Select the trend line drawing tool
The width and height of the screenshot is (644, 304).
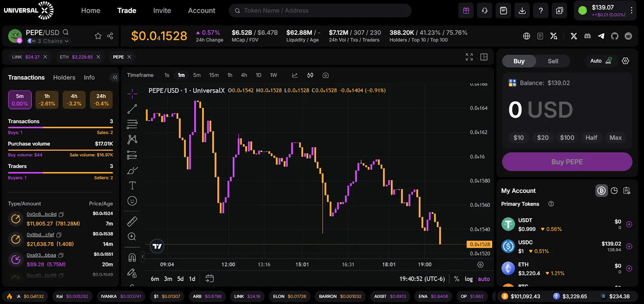click(132, 109)
